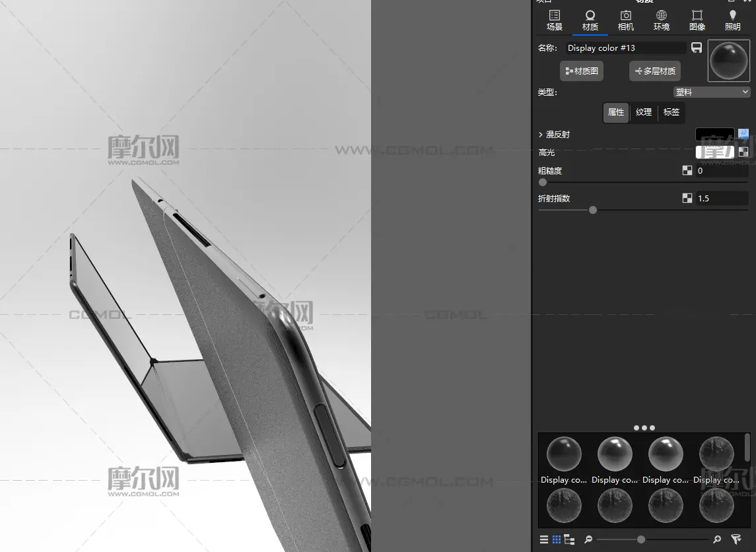Toggle the checkered texture button beside 高光
Viewport: 756px width, 552px height.
743,152
